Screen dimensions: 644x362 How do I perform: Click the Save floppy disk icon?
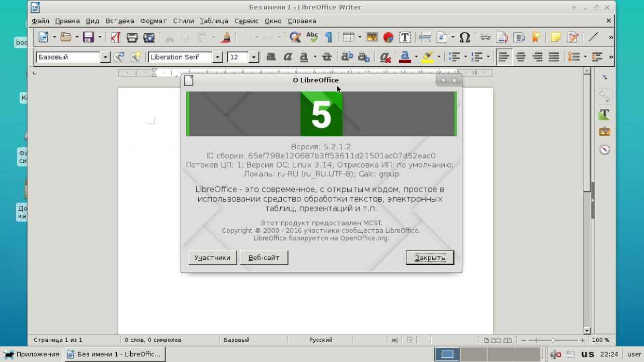point(88,37)
